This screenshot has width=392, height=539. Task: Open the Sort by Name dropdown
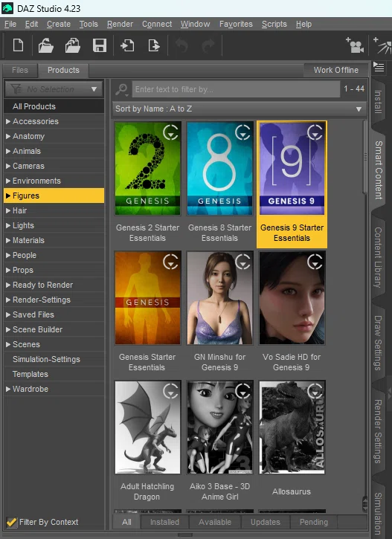(x=239, y=109)
